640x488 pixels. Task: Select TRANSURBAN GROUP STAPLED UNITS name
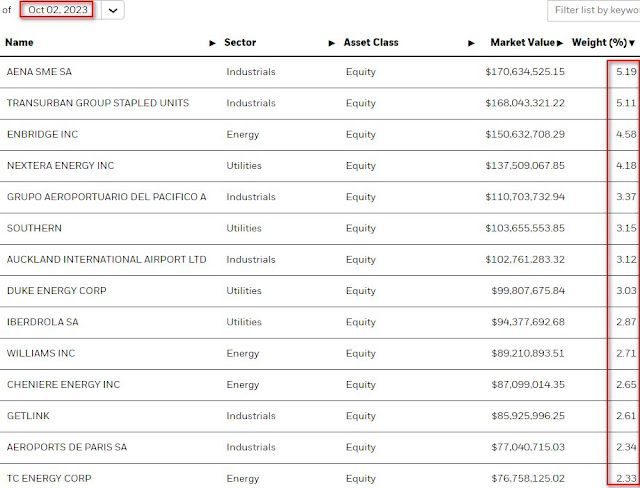98,103
